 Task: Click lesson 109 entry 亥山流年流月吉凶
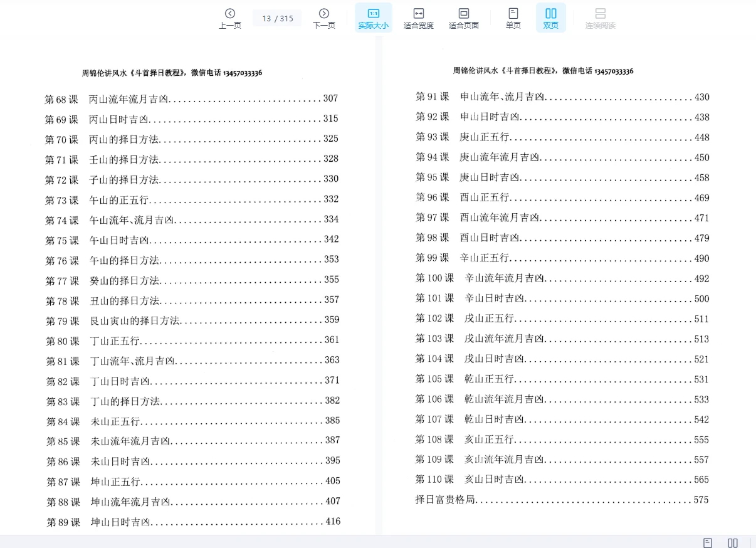[x=562, y=460]
